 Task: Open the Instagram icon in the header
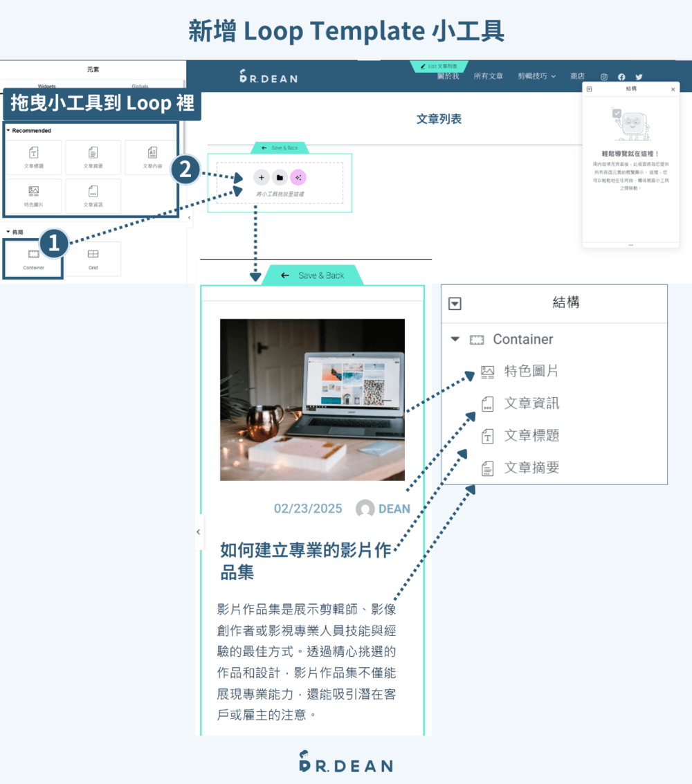603,77
